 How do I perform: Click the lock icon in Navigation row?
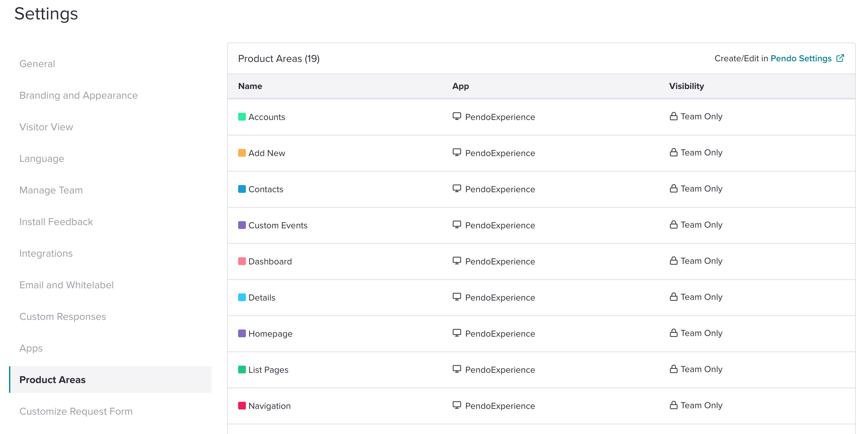673,405
